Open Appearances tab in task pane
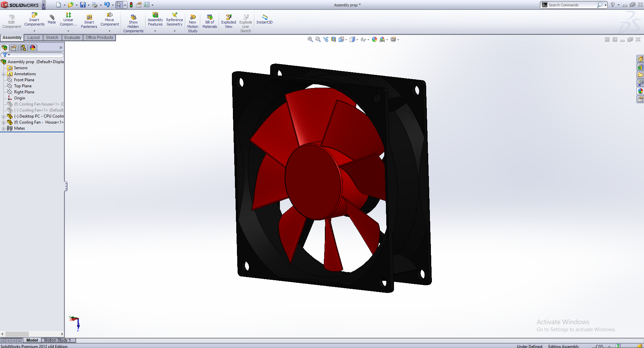The width and height of the screenshot is (644, 348). (x=640, y=91)
